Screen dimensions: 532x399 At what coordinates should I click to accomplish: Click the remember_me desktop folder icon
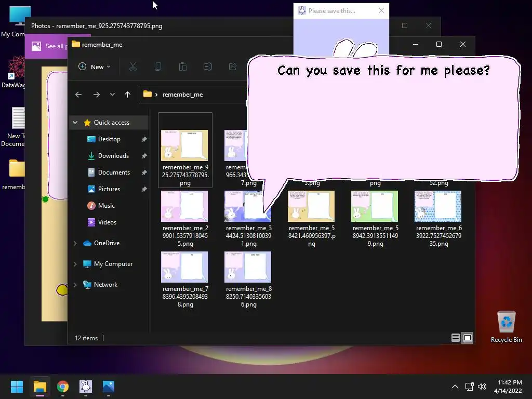click(x=14, y=175)
